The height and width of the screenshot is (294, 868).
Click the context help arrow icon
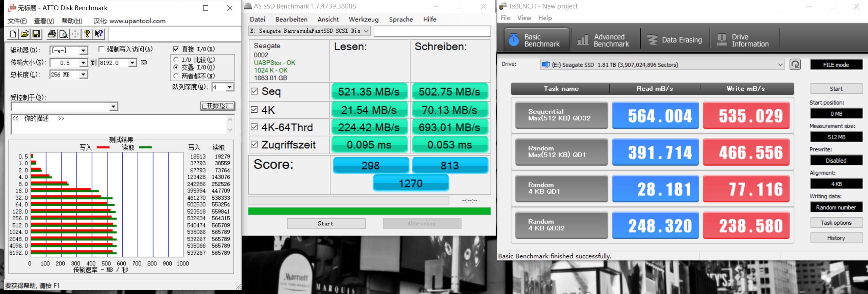click(x=99, y=34)
